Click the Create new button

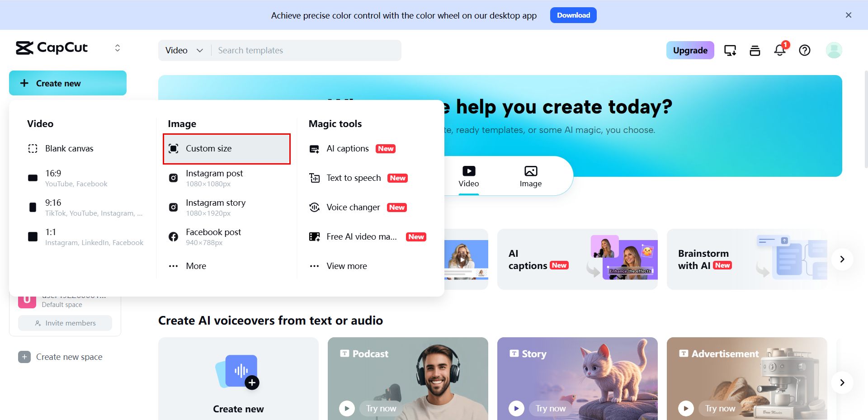(x=68, y=83)
